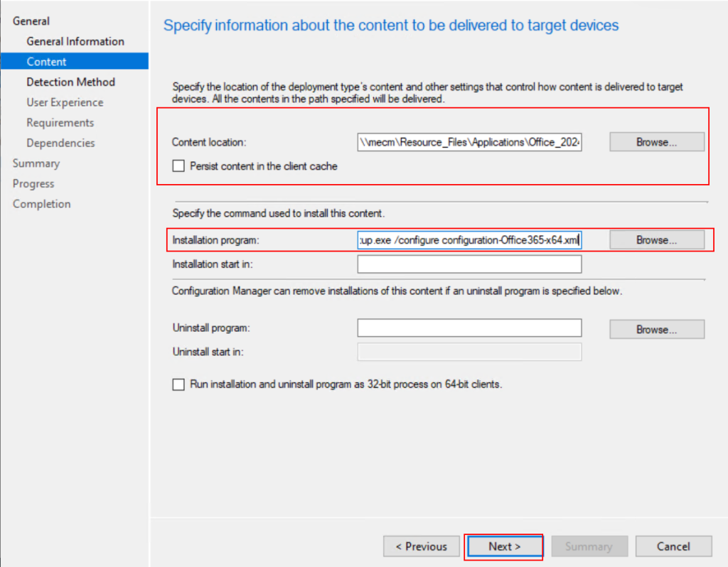Click the Installation program text field
Screen dimensions: 728x567
[x=469, y=240]
